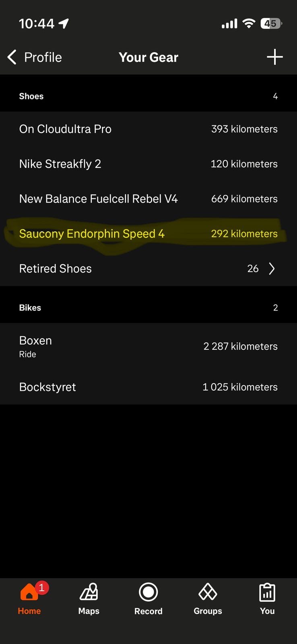The width and height of the screenshot is (297, 644).
Task: Open the Groups tab icon
Action: 208,592
